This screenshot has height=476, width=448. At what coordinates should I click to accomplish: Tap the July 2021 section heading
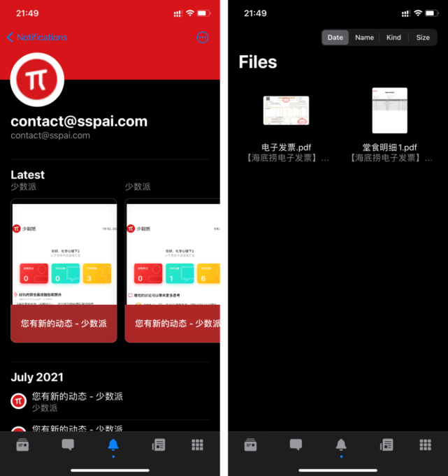click(x=37, y=377)
